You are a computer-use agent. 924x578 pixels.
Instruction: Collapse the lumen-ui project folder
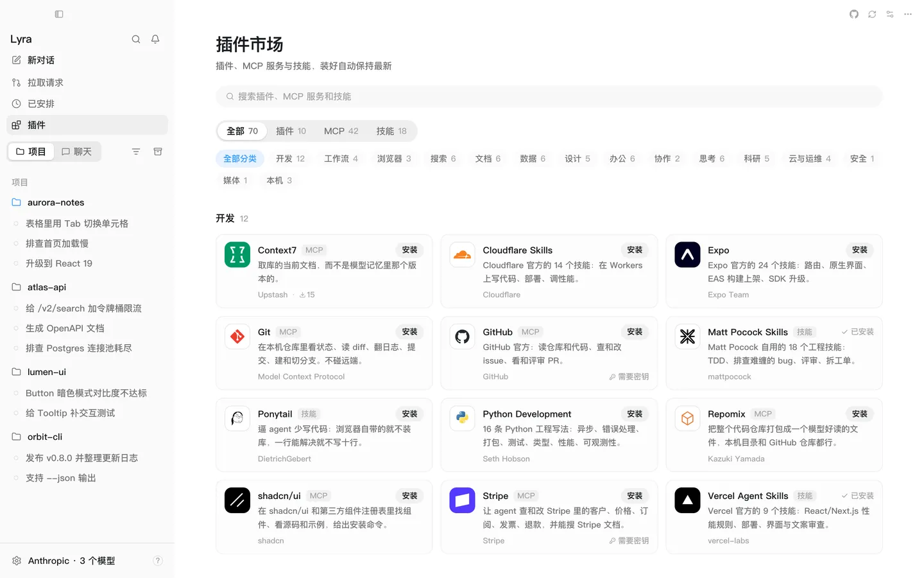point(87,372)
